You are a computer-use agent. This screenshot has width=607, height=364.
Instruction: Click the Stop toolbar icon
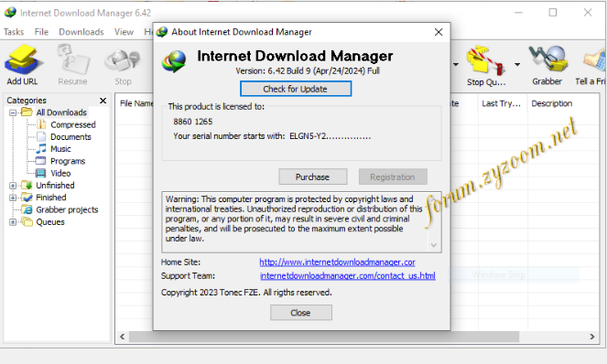(x=123, y=60)
